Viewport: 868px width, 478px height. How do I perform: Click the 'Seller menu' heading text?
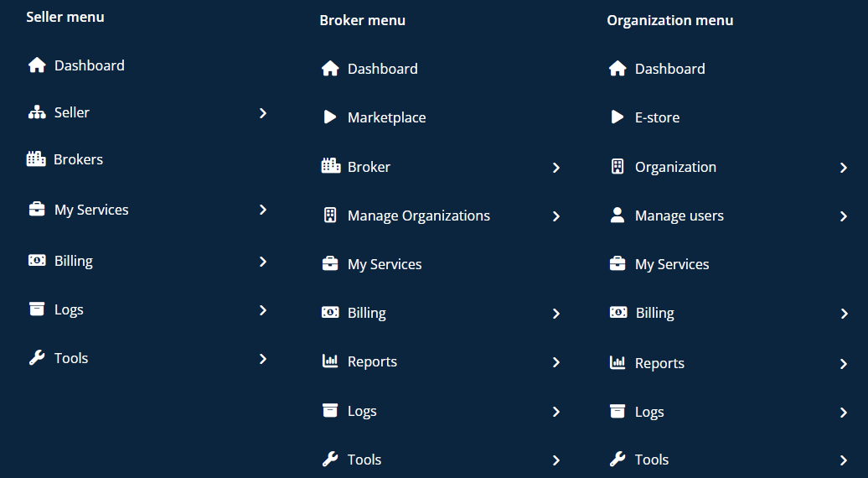tap(65, 17)
